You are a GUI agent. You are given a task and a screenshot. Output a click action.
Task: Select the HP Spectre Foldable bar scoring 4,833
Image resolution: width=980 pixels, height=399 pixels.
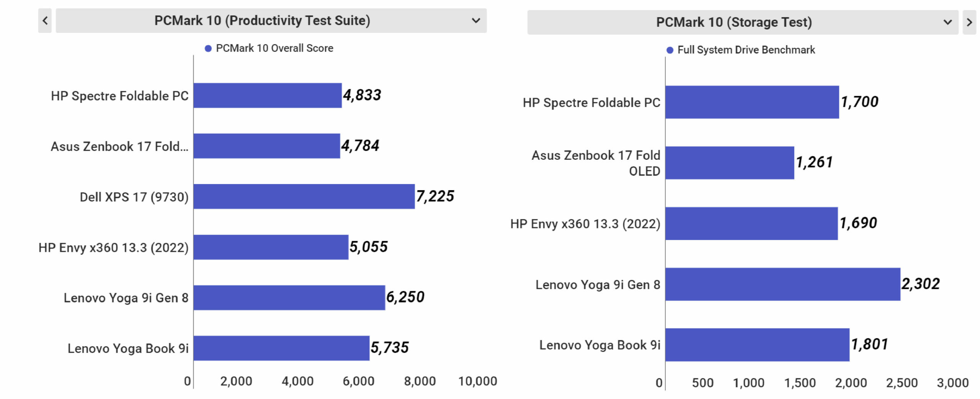tap(268, 95)
